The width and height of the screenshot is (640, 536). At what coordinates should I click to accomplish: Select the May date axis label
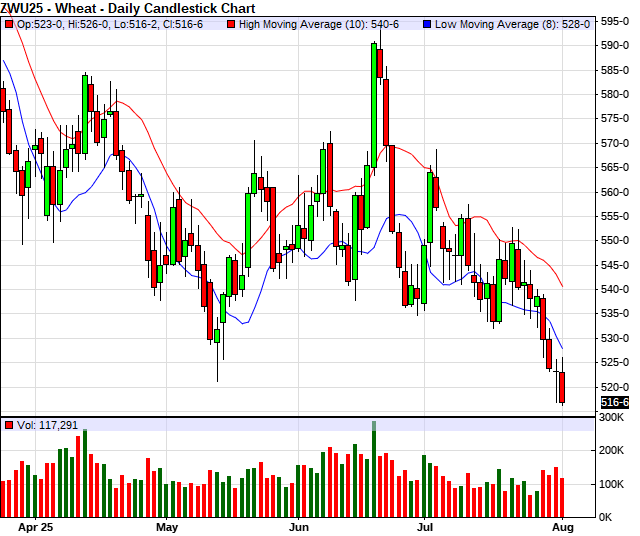click(167, 525)
